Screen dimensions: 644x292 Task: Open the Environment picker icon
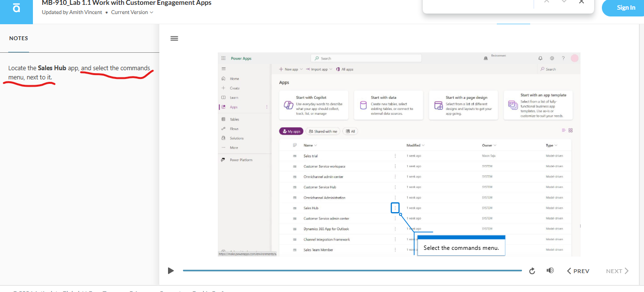(x=486, y=58)
